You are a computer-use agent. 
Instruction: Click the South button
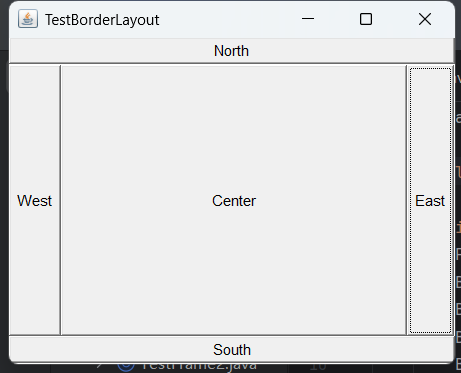tap(232, 349)
